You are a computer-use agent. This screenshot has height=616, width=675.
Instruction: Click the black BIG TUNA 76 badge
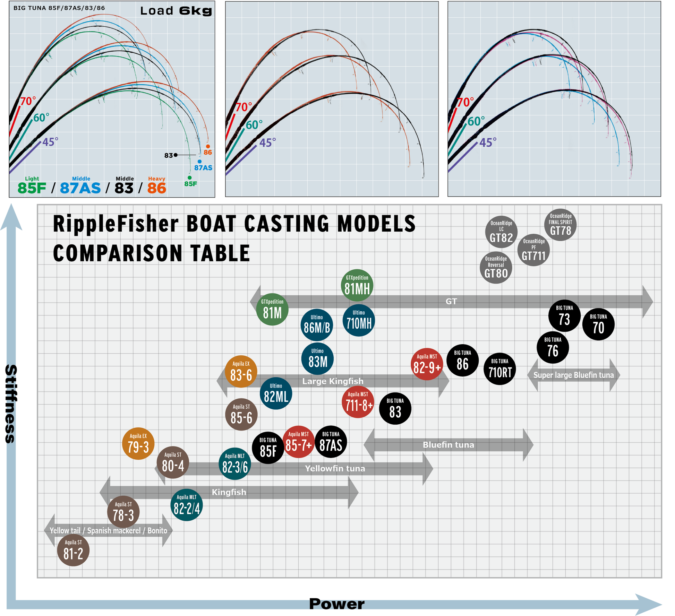[x=553, y=347]
